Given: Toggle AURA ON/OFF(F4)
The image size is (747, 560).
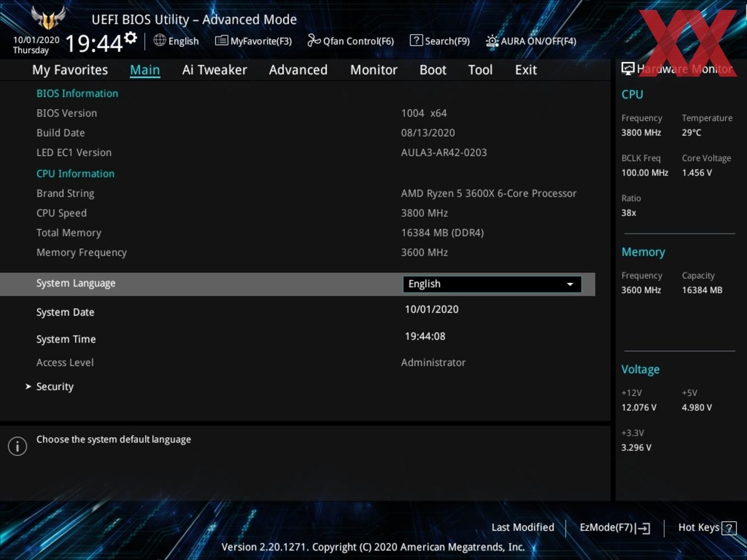Looking at the screenshot, I should (538, 41).
